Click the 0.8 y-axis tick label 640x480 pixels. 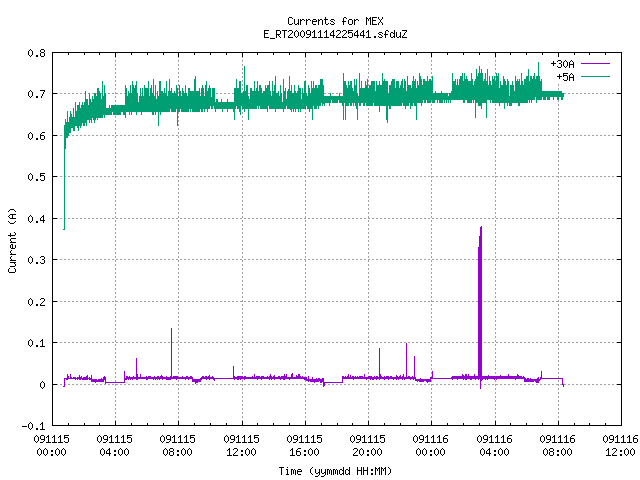coord(36,53)
